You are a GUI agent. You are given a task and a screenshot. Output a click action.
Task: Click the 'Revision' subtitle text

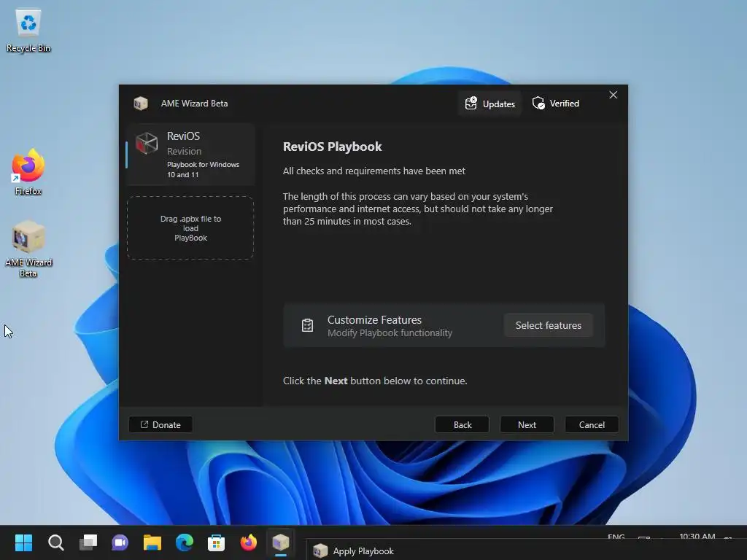184,151
